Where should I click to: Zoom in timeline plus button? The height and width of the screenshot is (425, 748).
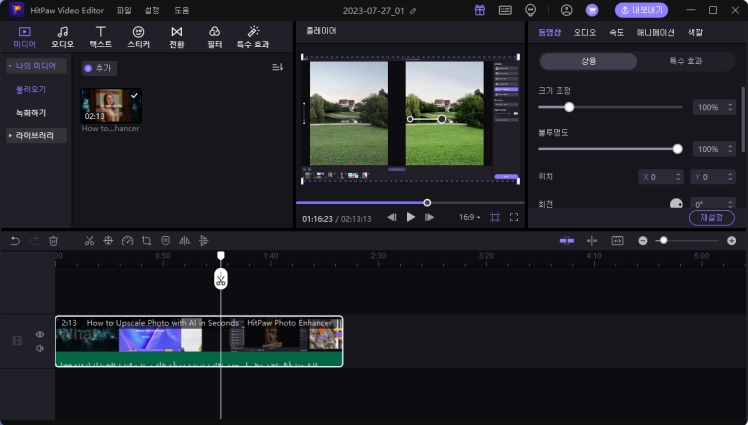[731, 241]
